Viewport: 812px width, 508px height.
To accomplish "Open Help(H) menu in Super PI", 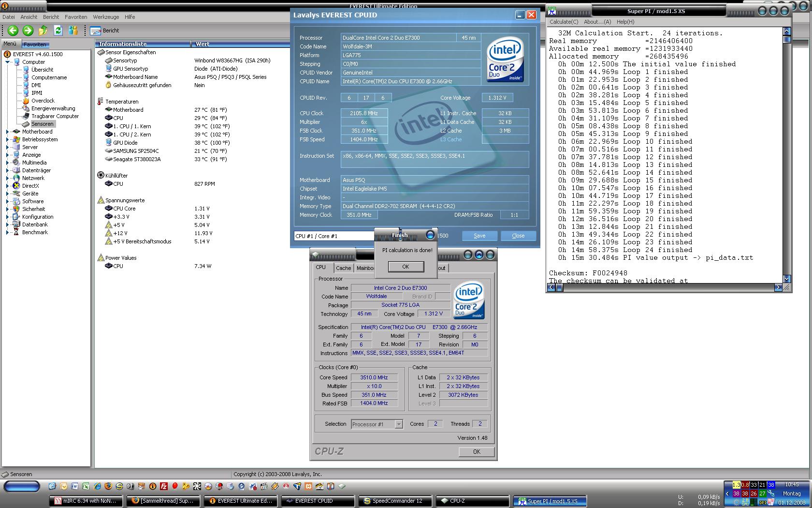I will [625, 22].
